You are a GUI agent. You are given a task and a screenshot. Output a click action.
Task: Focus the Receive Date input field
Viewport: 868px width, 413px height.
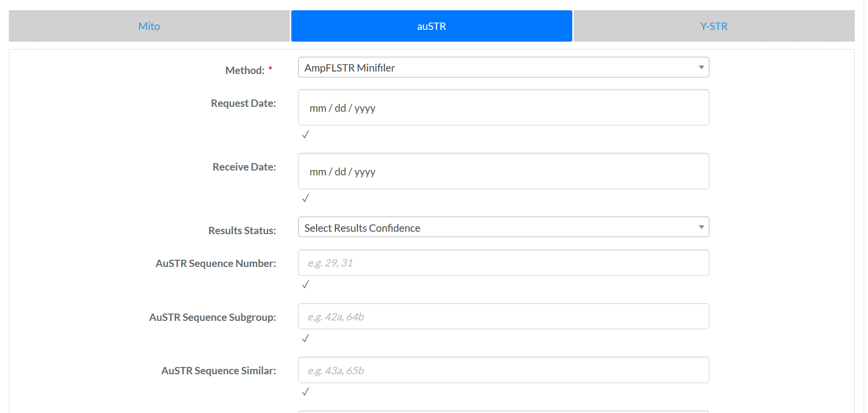click(503, 171)
